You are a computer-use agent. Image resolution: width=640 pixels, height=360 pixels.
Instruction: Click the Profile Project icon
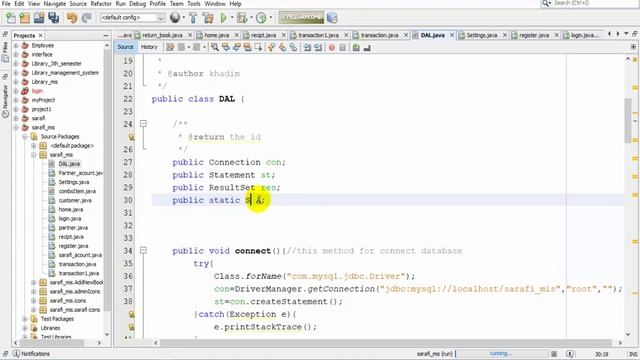point(261,18)
